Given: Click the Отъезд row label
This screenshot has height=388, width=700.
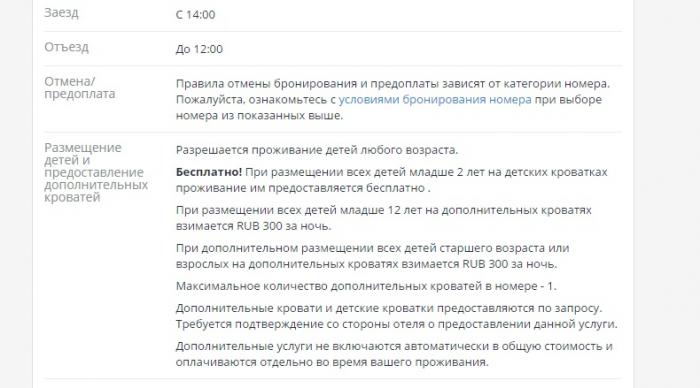Looking at the screenshot, I should point(67,47).
